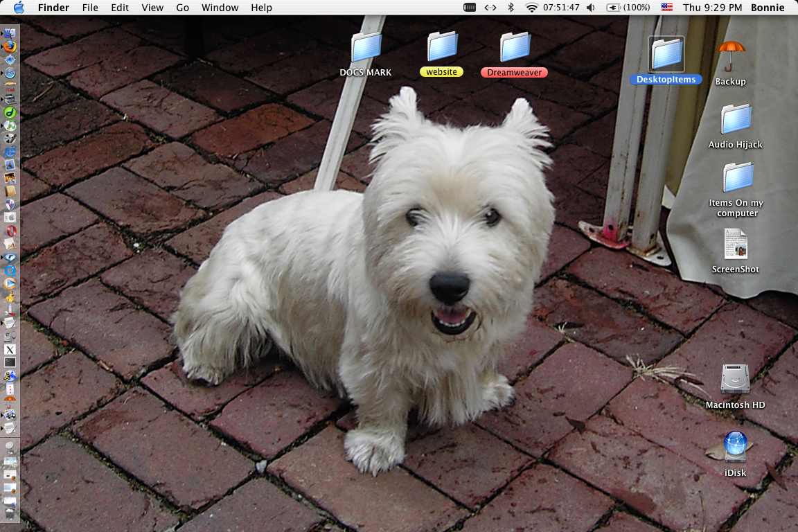The width and height of the screenshot is (798, 532).
Task: Select the Backup umbrella icon on the desktop
Action: point(730,55)
